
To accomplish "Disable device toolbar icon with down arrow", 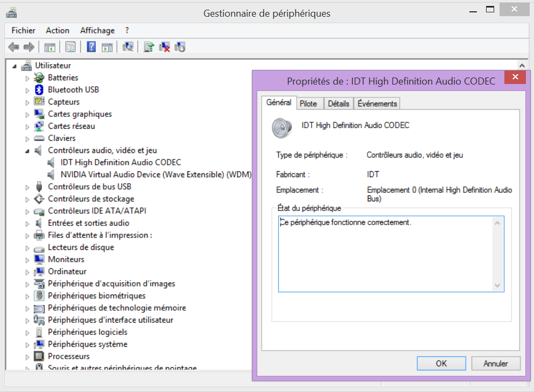I will pyautogui.click(x=180, y=47).
